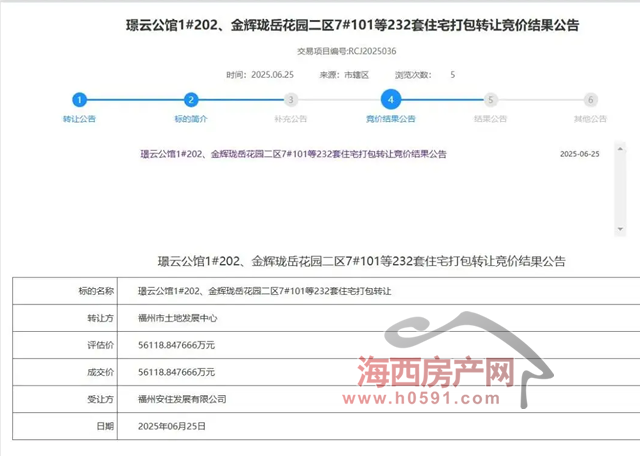Viewport: 640px width, 456px height.
Task: Select step 6 circle 其他公告
Action: (590, 100)
